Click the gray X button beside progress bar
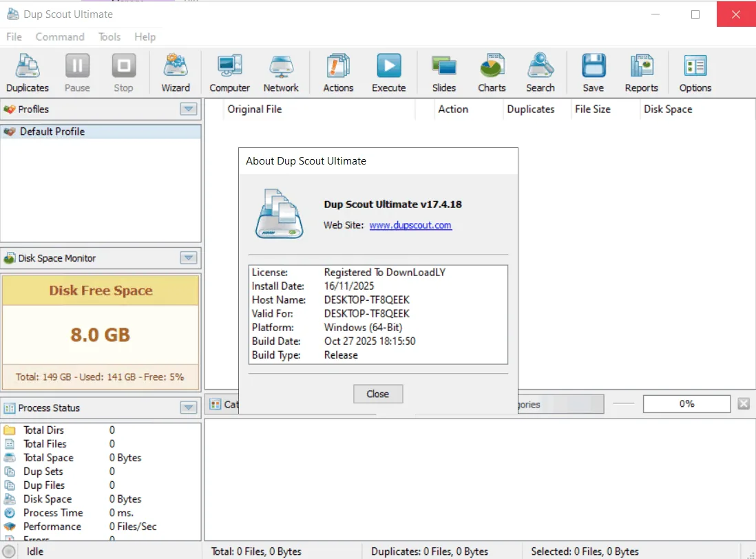 (744, 404)
